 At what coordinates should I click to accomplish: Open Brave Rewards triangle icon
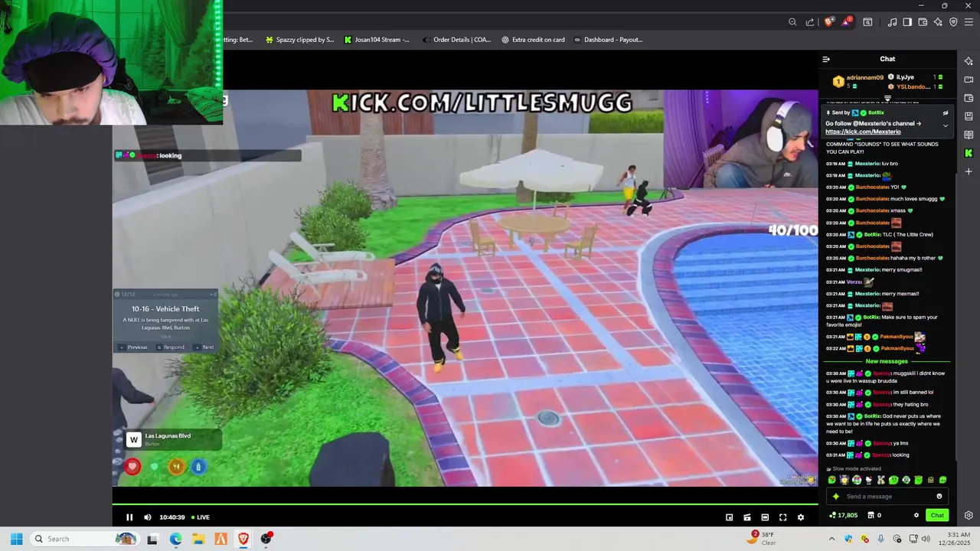tap(847, 22)
